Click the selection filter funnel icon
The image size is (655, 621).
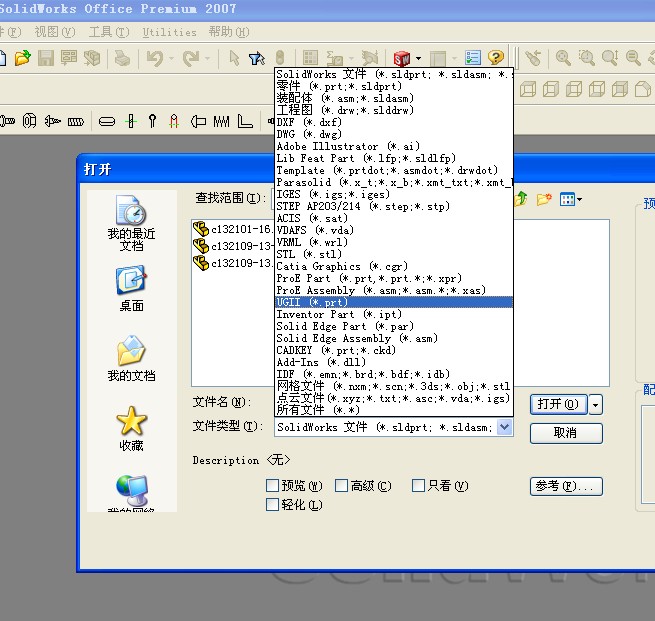[256, 58]
